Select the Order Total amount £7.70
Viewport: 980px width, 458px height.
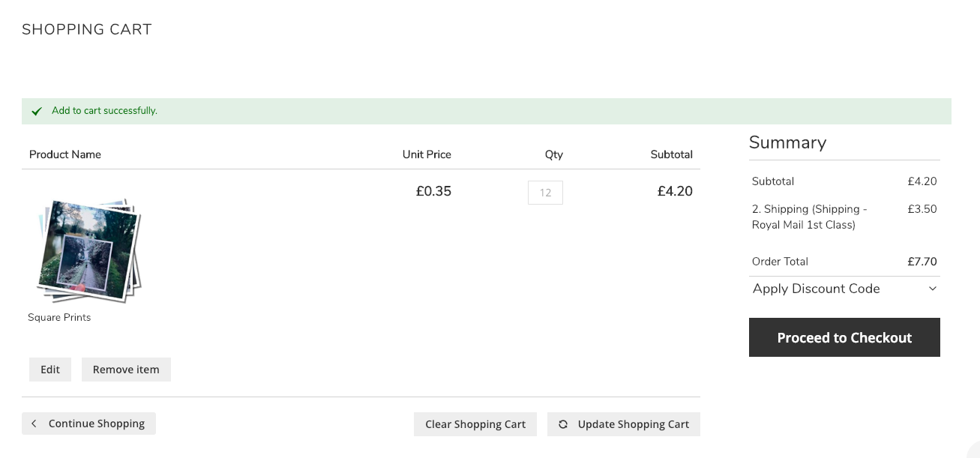pos(922,262)
